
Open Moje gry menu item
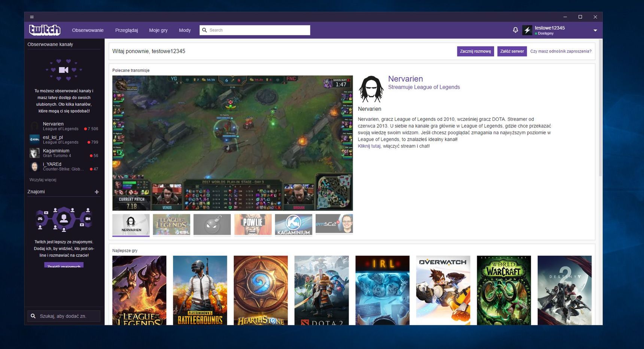[158, 30]
